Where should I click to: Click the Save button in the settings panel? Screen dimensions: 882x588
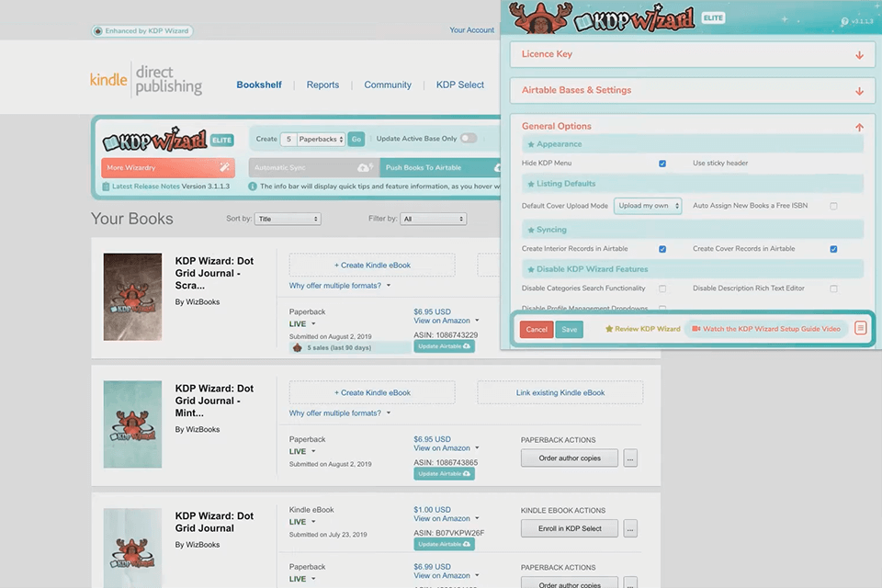pos(570,329)
